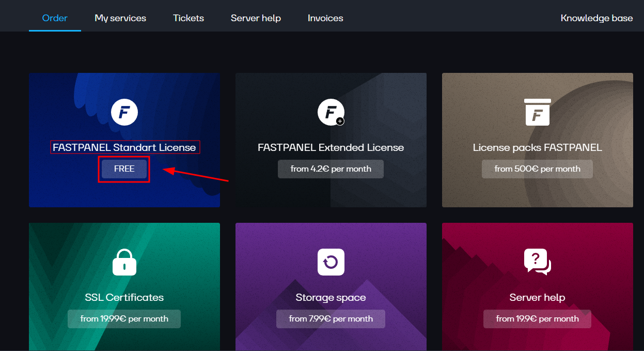Open the Invoices tab

[325, 18]
